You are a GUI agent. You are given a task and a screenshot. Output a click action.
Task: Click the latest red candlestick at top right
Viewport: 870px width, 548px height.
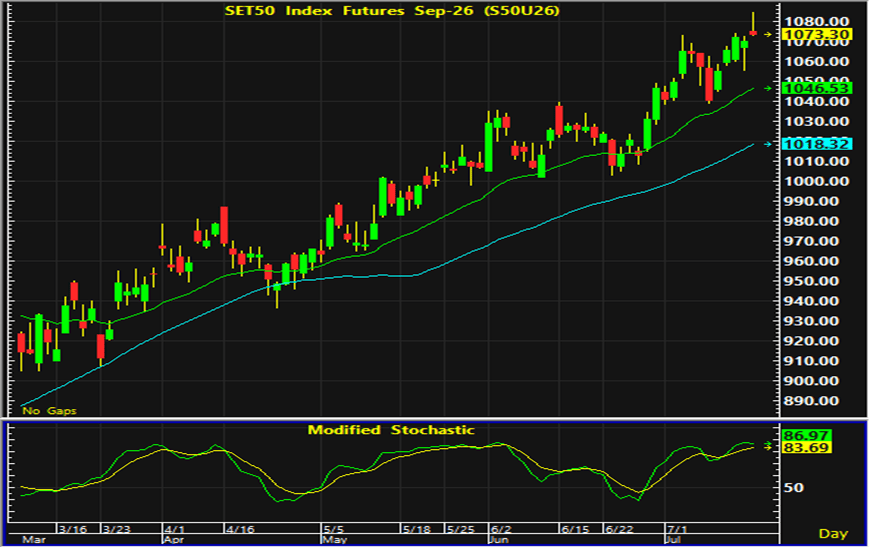[x=753, y=31]
